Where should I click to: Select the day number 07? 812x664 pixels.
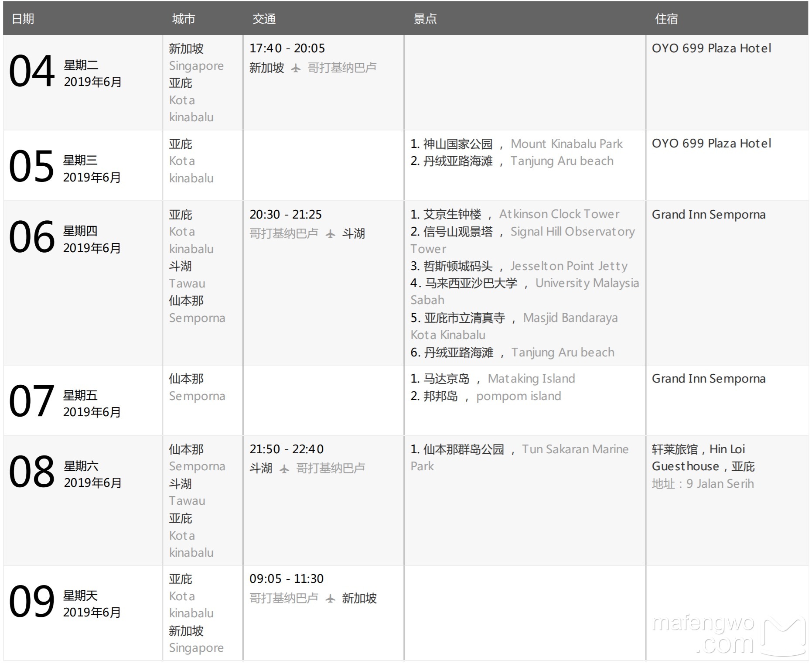(x=32, y=401)
